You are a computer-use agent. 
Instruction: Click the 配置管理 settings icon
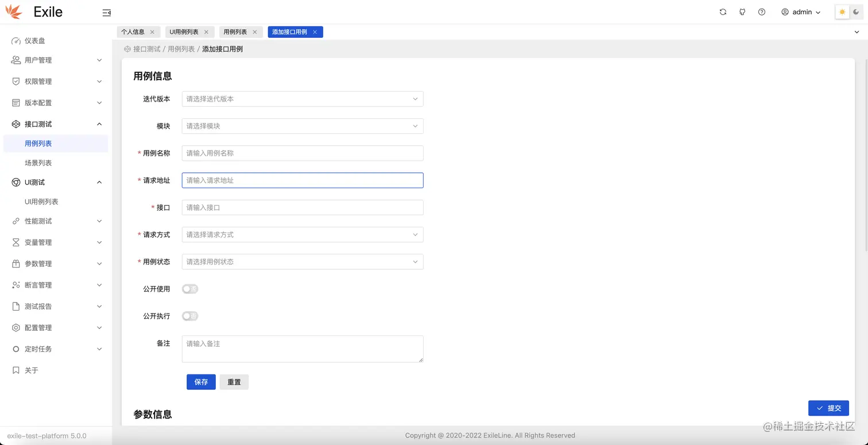tap(16, 328)
